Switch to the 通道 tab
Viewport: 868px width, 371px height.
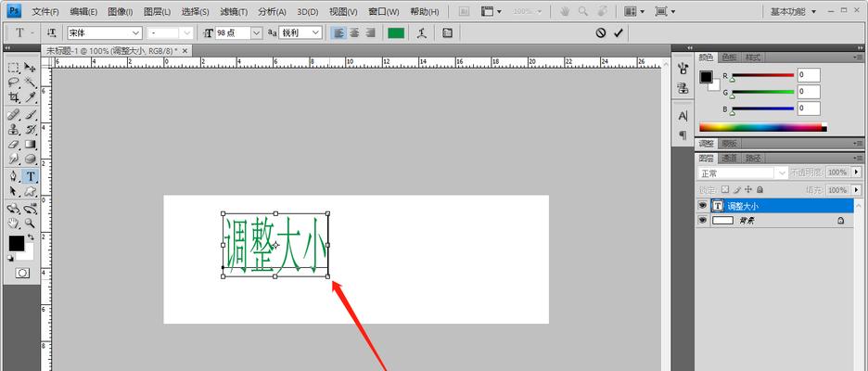click(x=729, y=158)
